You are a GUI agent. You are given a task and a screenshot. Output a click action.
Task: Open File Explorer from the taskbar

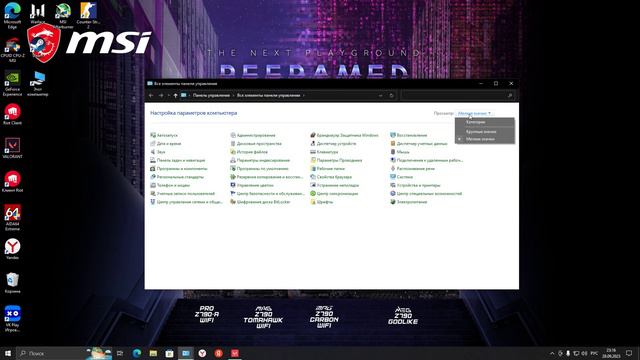153,353
